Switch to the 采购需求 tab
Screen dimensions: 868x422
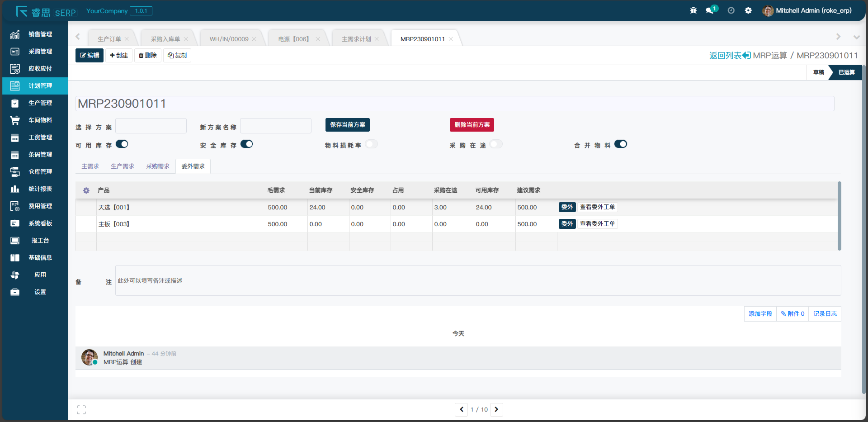coord(158,166)
